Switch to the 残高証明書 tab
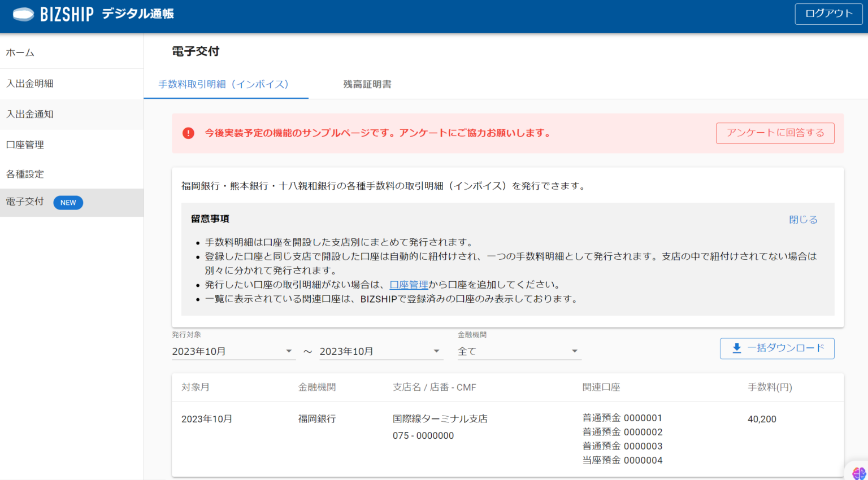868x480 pixels. click(367, 84)
